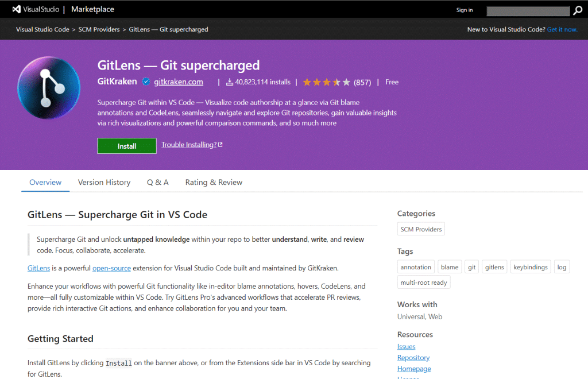588x379 pixels.
Task: Click the Tags heading
Action: point(405,251)
